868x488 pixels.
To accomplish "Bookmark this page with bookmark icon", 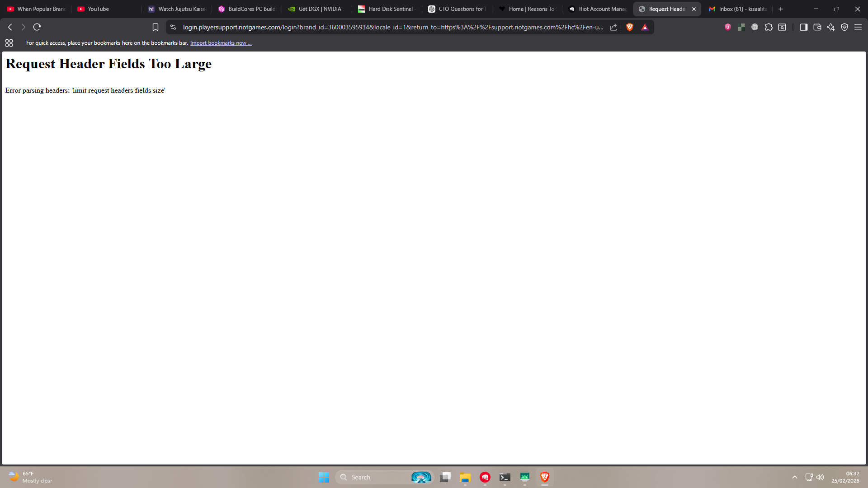I will (x=156, y=27).
